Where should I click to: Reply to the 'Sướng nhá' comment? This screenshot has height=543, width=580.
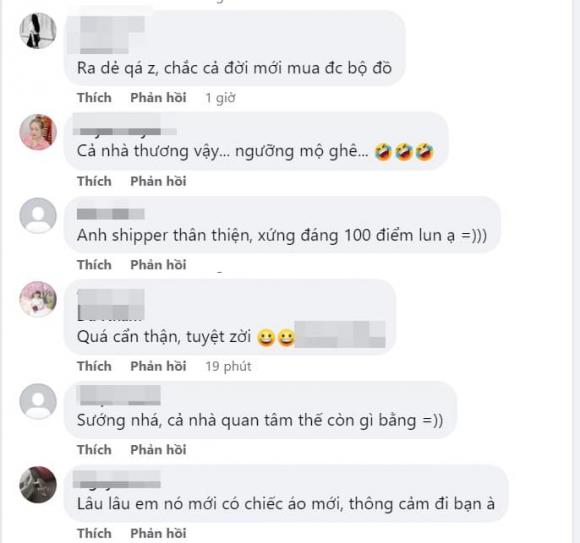click(x=158, y=450)
